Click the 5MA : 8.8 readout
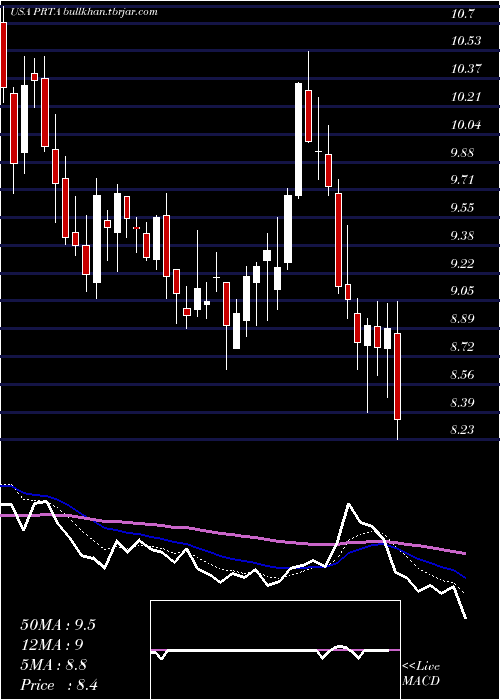 [54, 665]
